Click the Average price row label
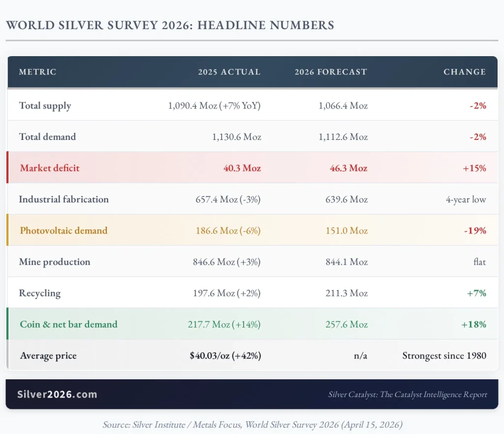Screen dimensions: 504x434 [x=48, y=356]
